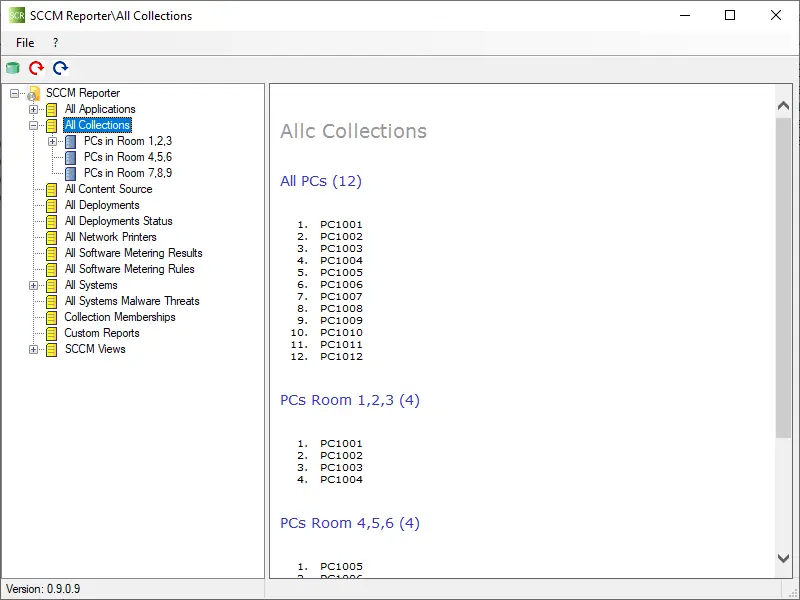Select PCs in Room 1,2,3 tree item
This screenshot has width=800, height=600.
click(x=128, y=141)
